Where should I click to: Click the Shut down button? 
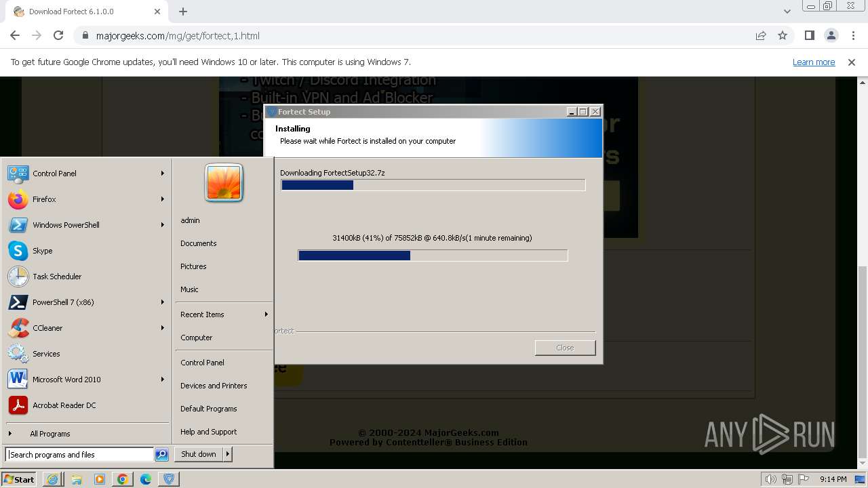tap(199, 454)
